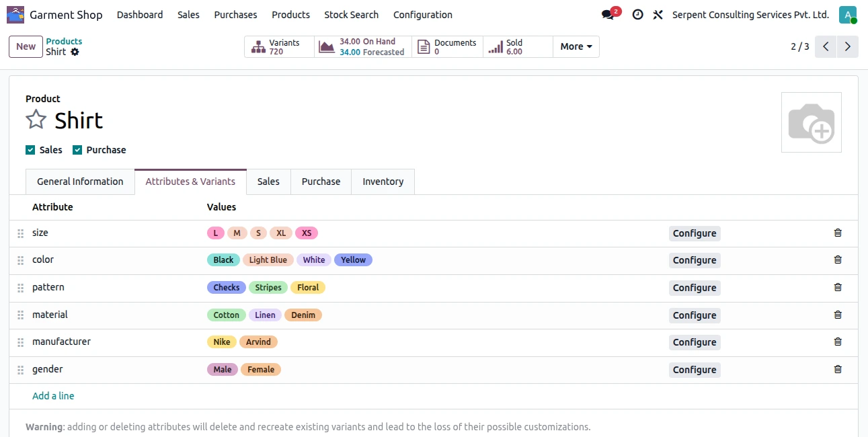Switch to the General Information tab

coord(80,182)
